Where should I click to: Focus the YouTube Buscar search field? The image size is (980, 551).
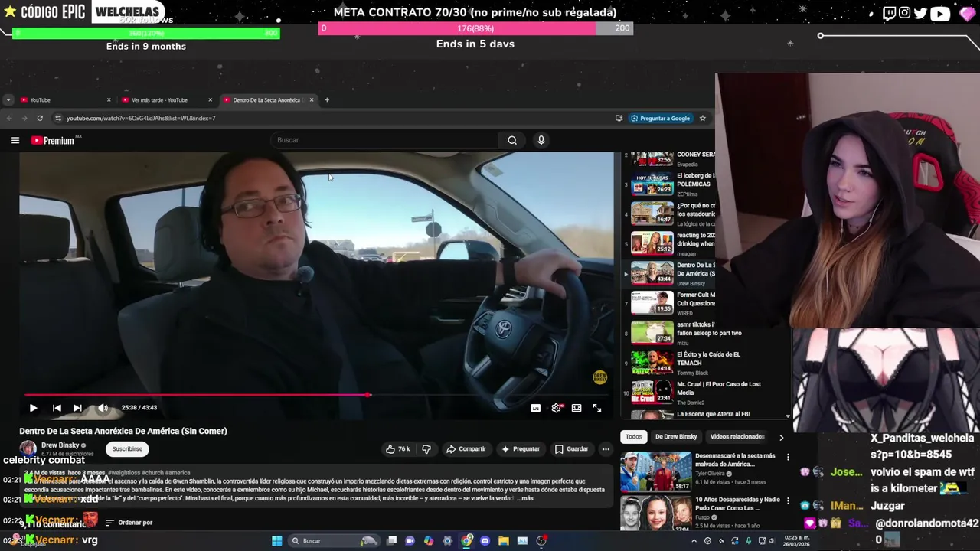[385, 140]
